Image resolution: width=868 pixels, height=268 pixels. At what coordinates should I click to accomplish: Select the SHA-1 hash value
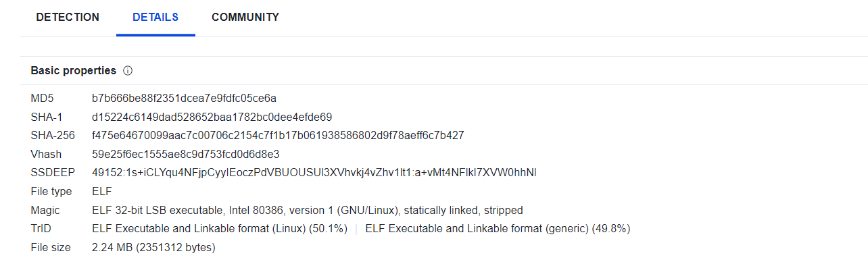coord(212,117)
